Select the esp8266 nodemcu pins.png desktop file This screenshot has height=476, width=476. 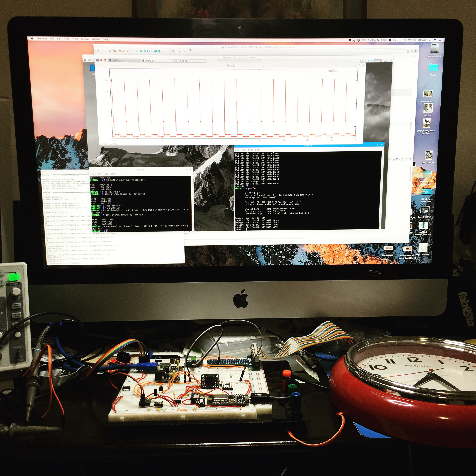pos(423,228)
